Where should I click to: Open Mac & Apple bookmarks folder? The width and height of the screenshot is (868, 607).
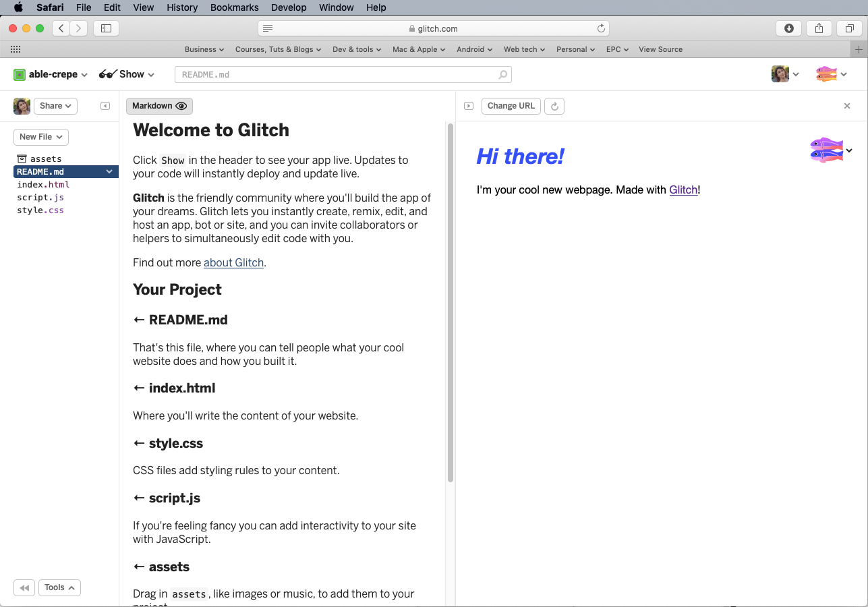419,49
